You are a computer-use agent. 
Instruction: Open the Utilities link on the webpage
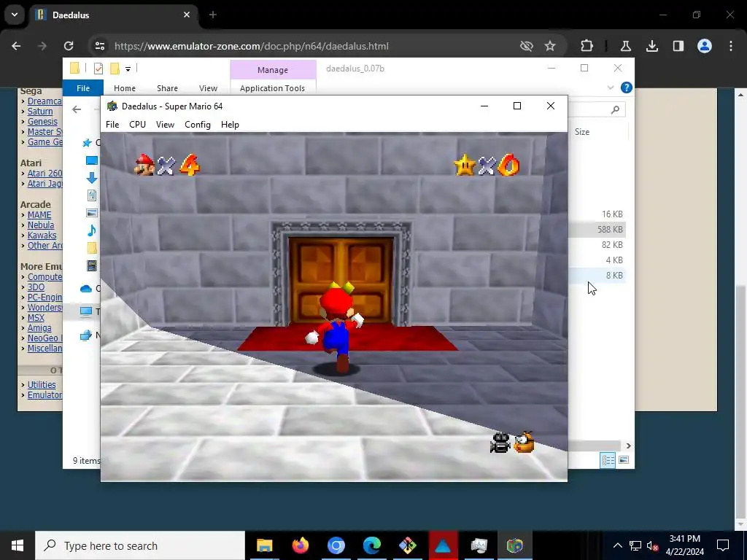pos(42,384)
